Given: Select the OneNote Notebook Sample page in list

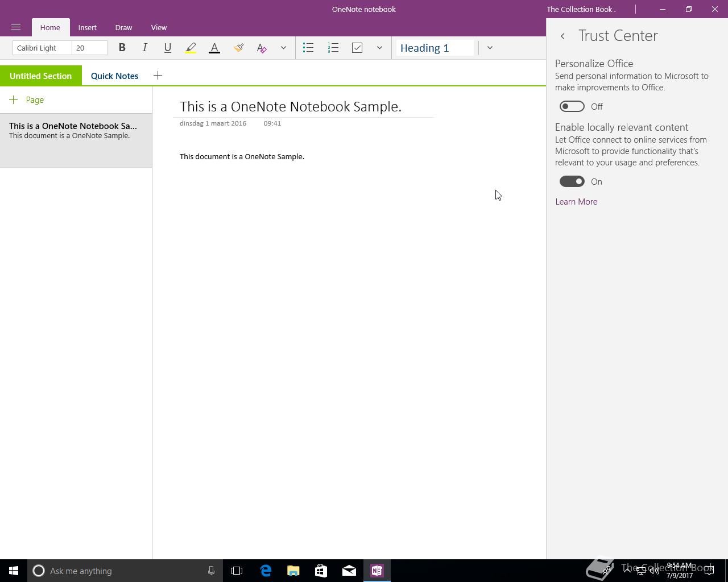Looking at the screenshot, I should [x=76, y=140].
